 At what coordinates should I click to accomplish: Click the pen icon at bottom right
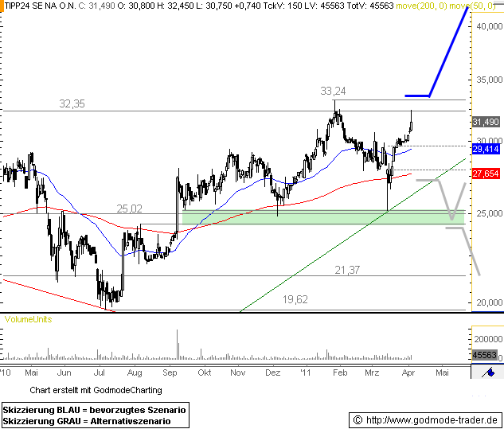click(488, 372)
